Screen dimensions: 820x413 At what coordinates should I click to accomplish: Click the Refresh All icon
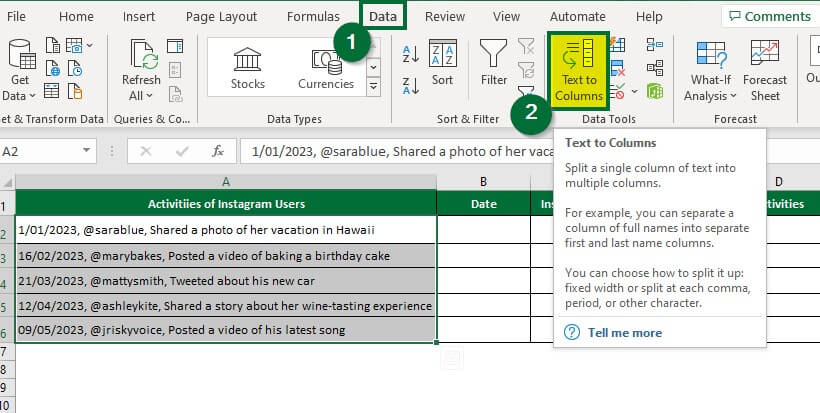[x=141, y=70]
